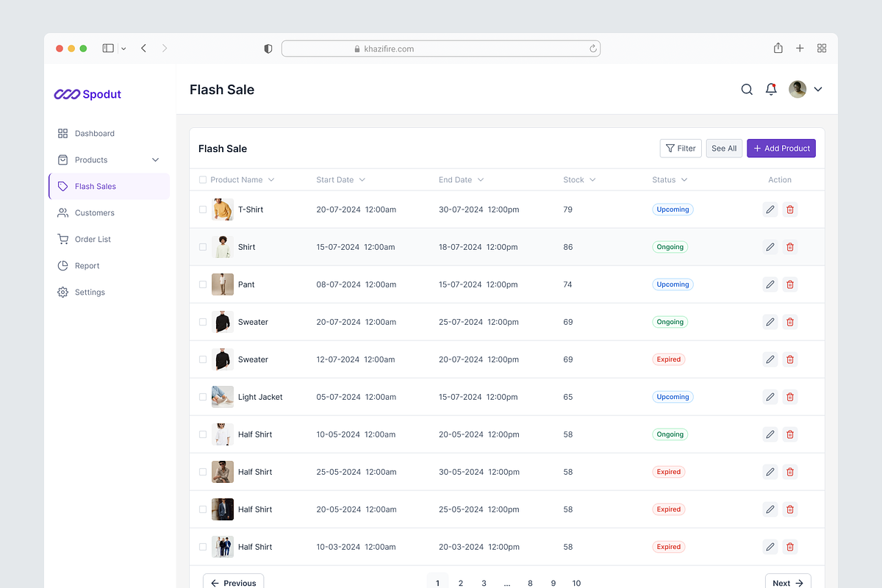Click the Add Product button

click(781, 148)
